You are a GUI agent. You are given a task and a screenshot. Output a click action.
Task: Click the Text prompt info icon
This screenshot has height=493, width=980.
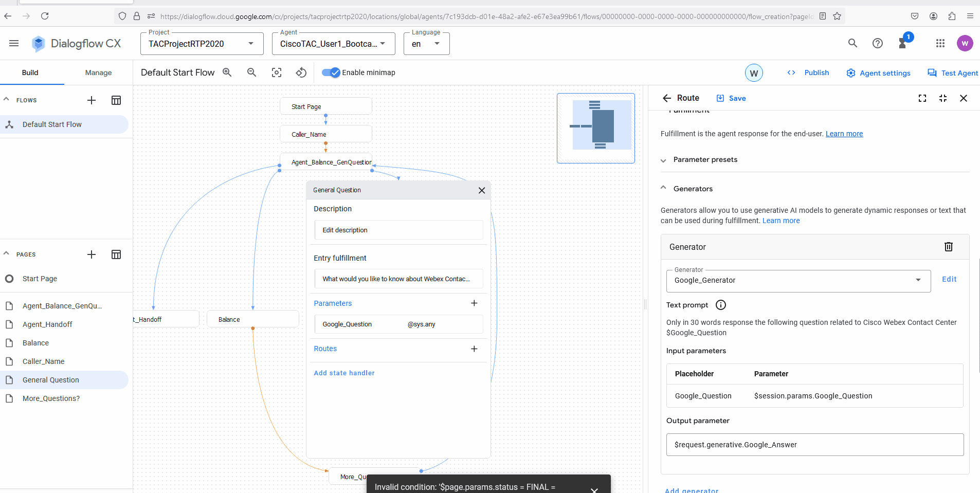click(x=721, y=305)
